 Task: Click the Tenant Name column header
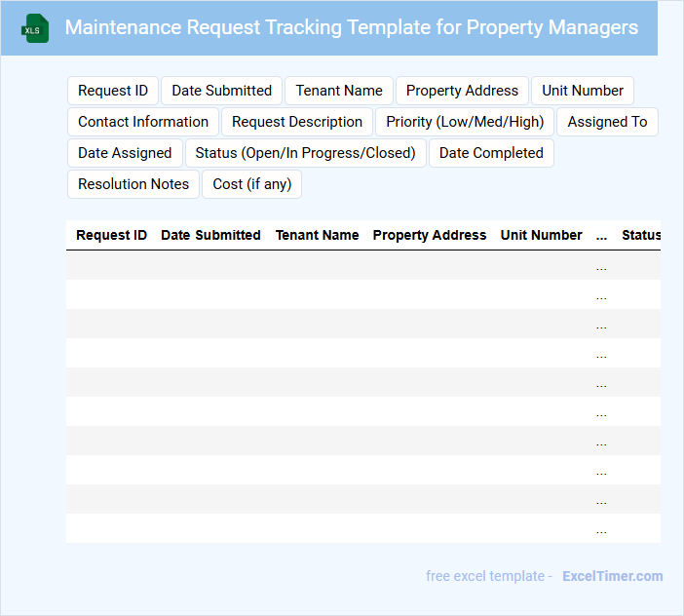point(317,235)
